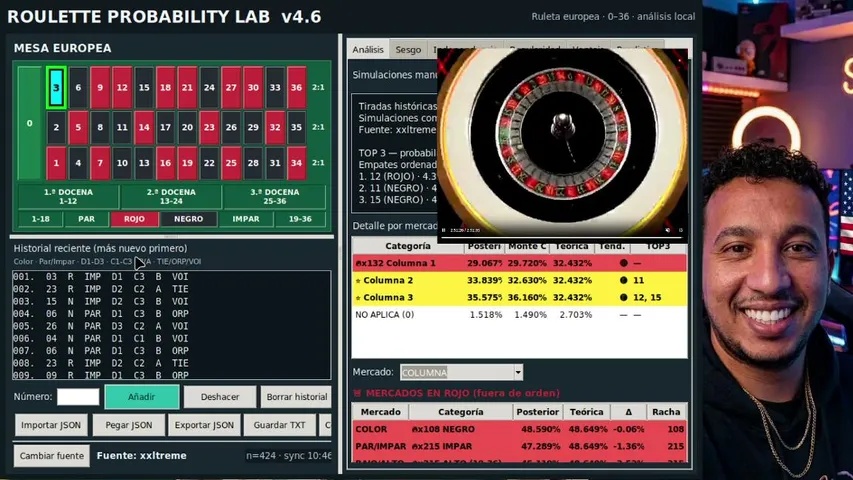Select 2.ª DOCENA 13-24 bet
The image size is (853, 480).
click(x=171, y=196)
